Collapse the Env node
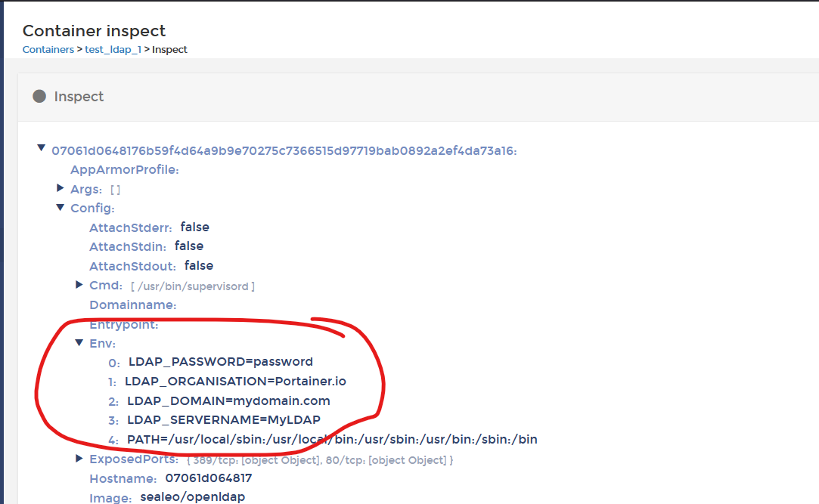This screenshot has height=504, width=819. pos(79,343)
